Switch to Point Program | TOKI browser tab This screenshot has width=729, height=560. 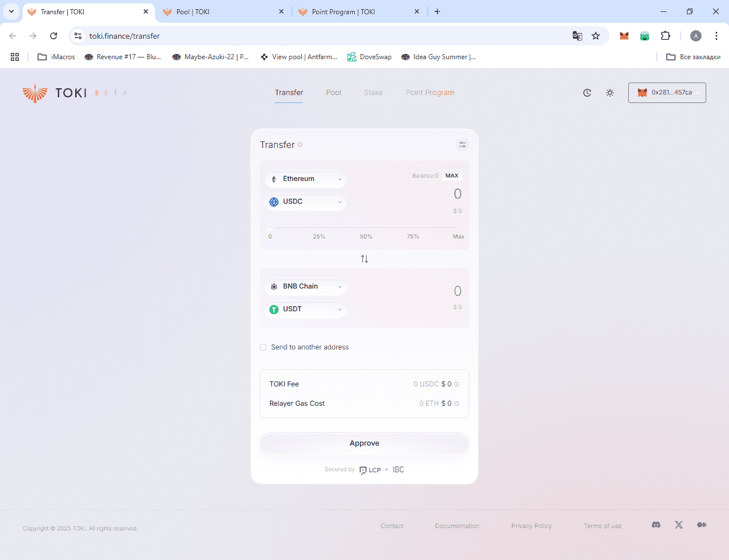click(x=359, y=12)
